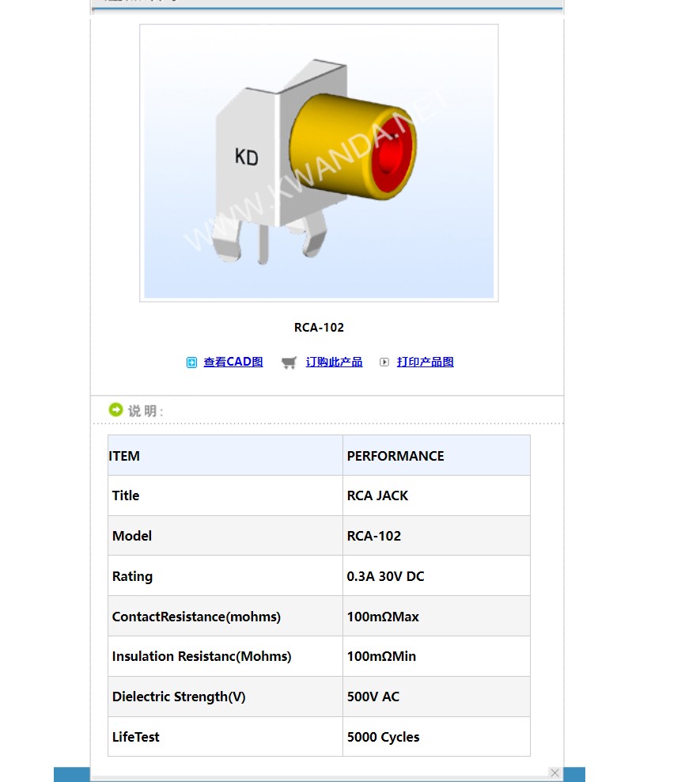Click the 说明 section heading
The height and width of the screenshot is (782, 700).
click(x=145, y=411)
